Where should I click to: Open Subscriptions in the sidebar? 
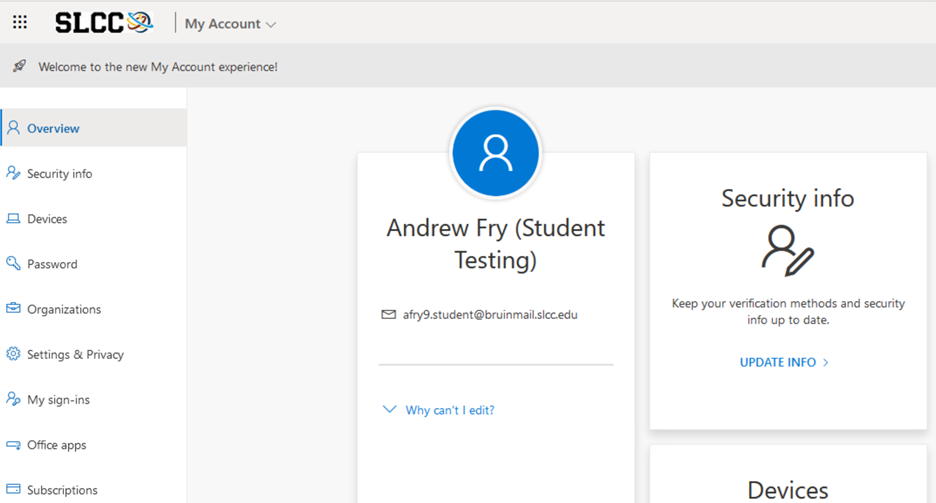pyautogui.click(x=94, y=490)
